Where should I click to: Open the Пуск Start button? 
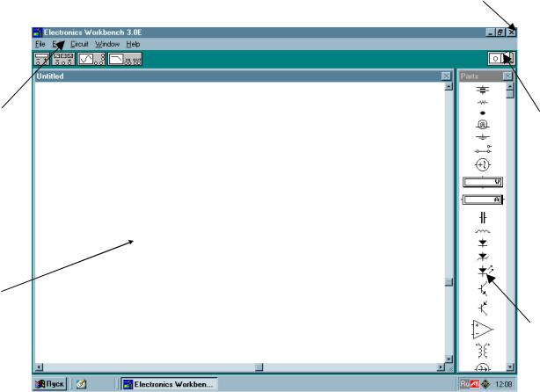click(50, 384)
